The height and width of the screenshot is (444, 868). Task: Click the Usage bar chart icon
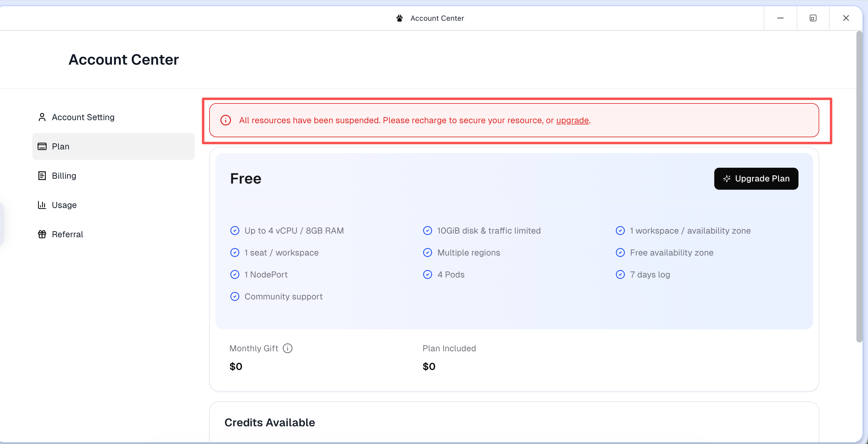point(42,205)
